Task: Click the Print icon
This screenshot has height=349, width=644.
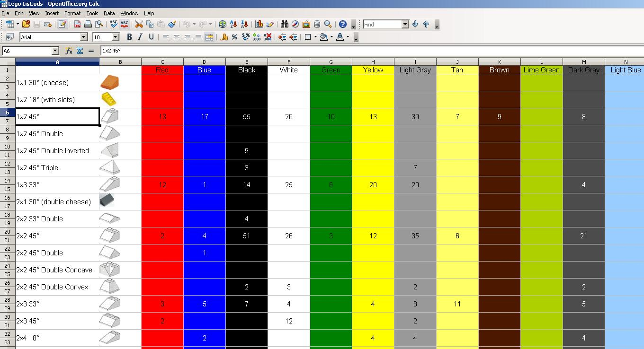Action: click(x=88, y=24)
